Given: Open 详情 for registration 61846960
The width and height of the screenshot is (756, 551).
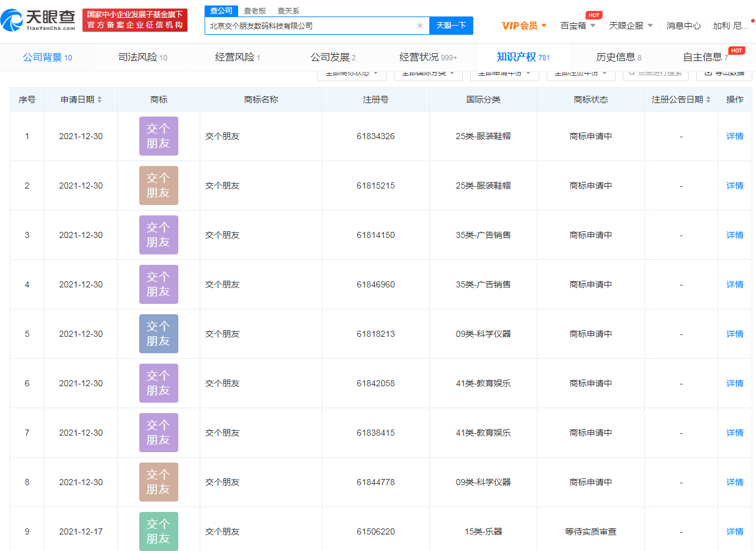Looking at the screenshot, I should 735,284.
